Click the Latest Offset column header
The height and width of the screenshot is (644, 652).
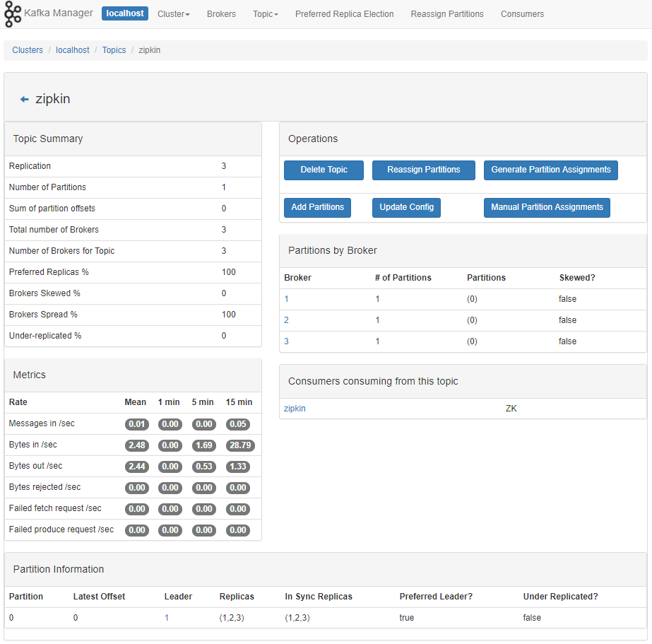point(99,597)
